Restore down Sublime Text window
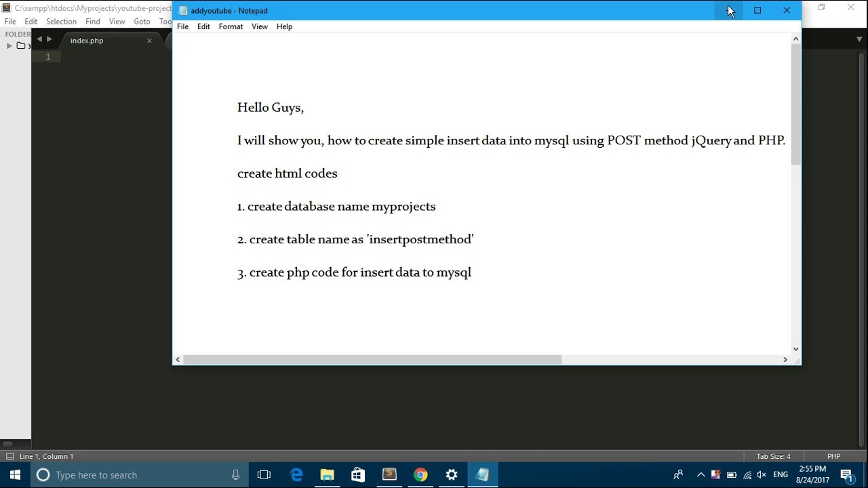The height and width of the screenshot is (488, 868). coord(822,7)
